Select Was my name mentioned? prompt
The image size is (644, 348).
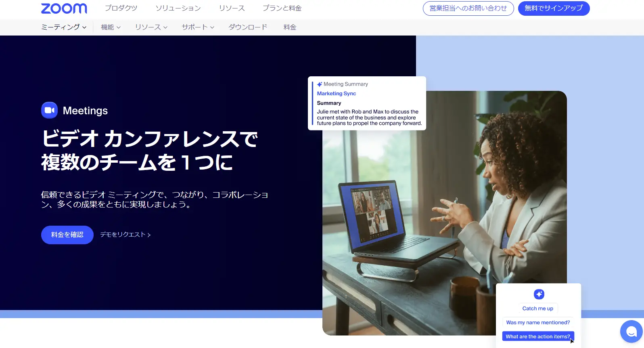coord(538,323)
